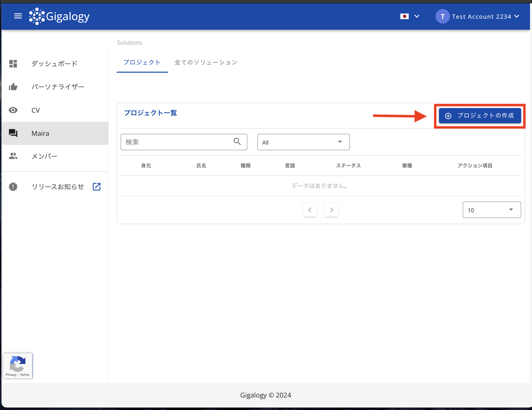The height and width of the screenshot is (410, 532).
Task: Click the Japanese flag language toggle
Action: pyautogui.click(x=405, y=16)
